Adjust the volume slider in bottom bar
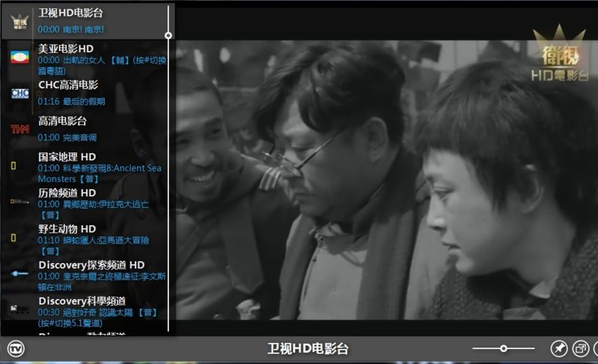Screen dimensions: 598x364 (504, 348)
